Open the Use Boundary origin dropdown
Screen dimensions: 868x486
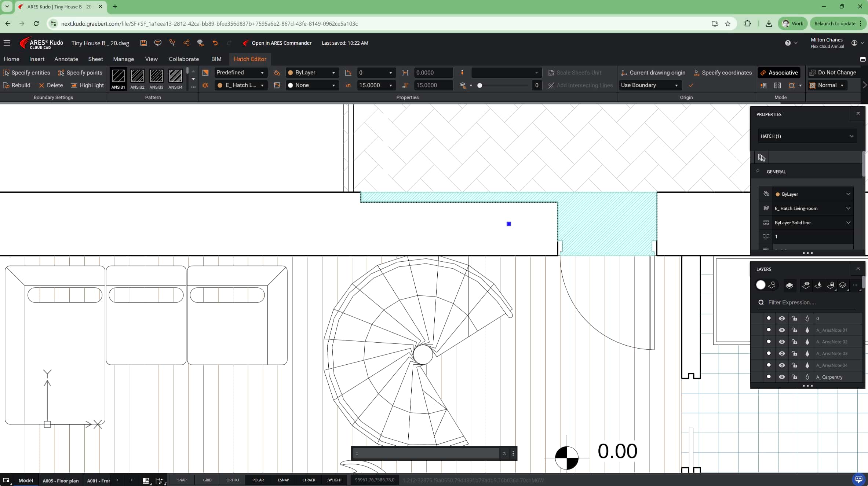649,85
